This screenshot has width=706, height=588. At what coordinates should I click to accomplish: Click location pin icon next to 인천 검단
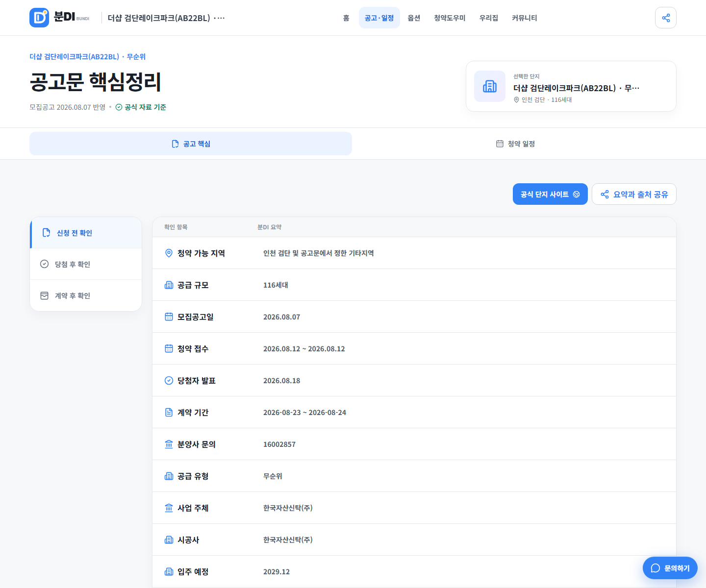[516, 99]
